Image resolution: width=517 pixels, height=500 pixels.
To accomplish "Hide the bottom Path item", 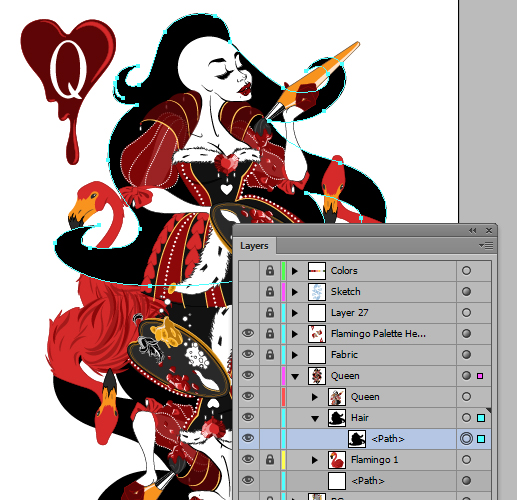I will coord(248,480).
